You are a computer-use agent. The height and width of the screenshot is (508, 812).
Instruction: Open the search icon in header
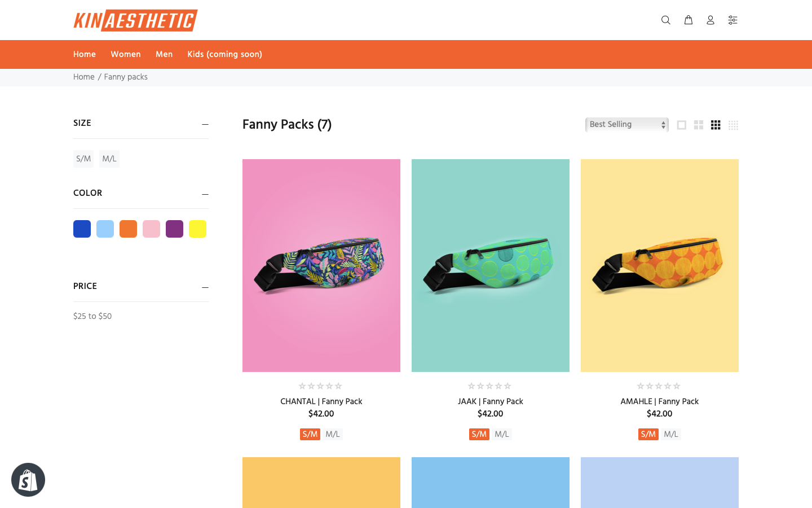tap(665, 20)
